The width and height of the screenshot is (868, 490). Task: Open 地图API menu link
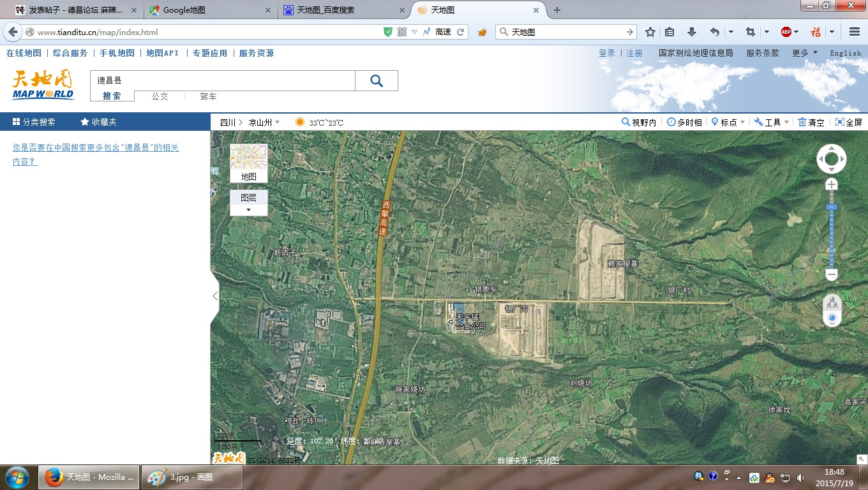[x=163, y=53]
